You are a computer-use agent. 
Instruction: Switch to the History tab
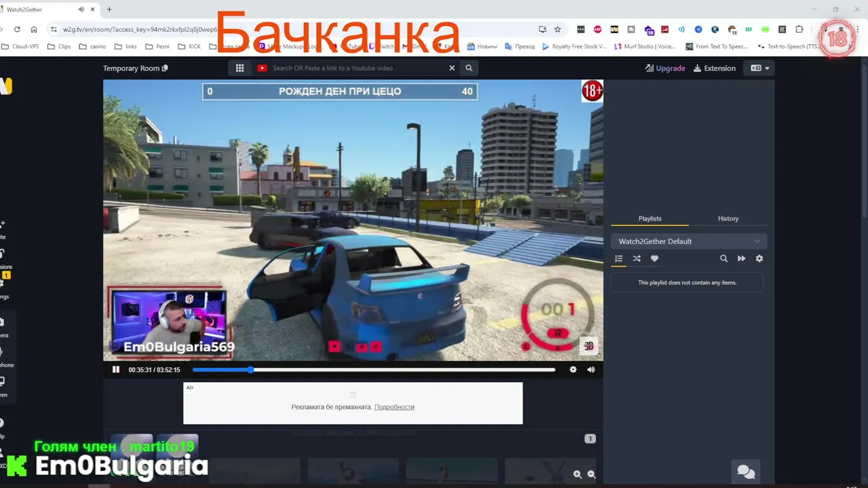tap(728, 218)
